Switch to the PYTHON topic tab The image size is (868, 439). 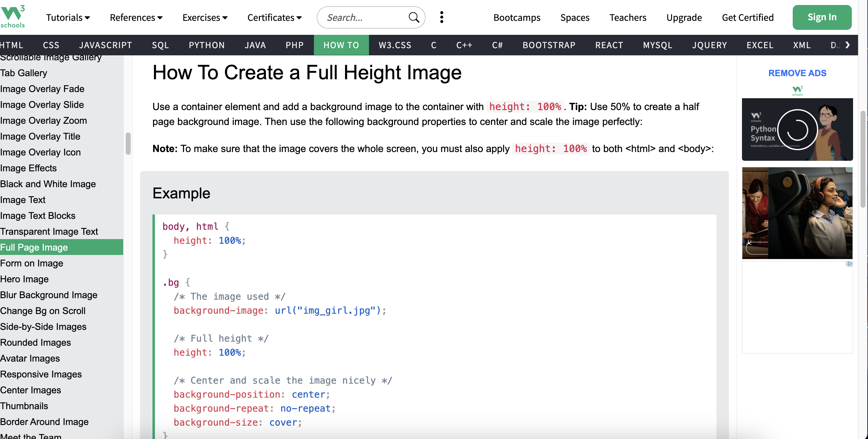[207, 45]
